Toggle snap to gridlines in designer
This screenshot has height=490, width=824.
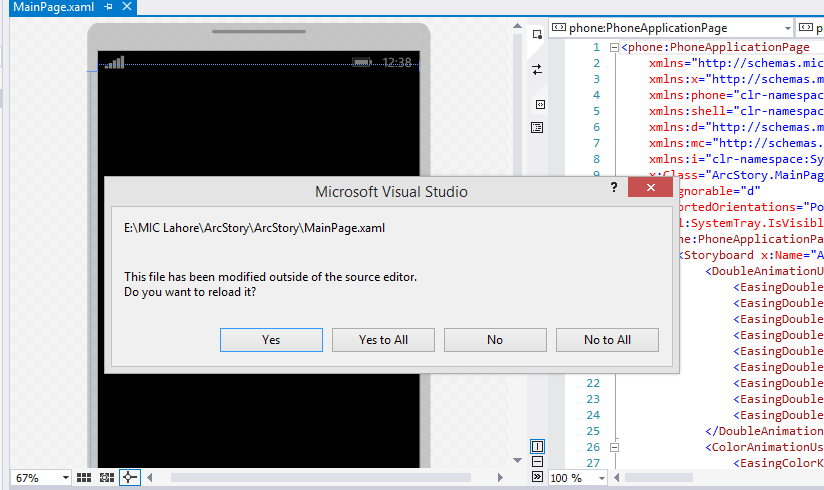(x=106, y=478)
